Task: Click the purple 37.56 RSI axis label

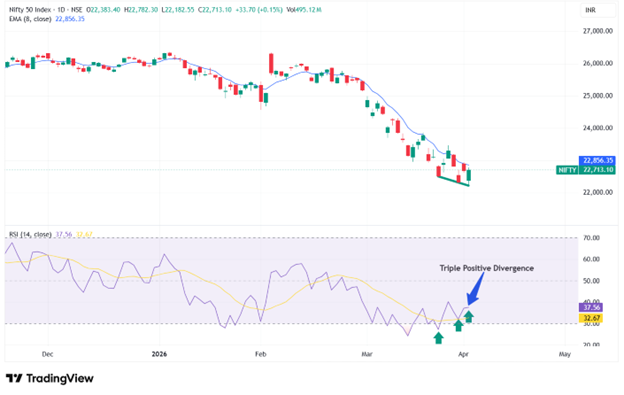Action: tap(591, 307)
